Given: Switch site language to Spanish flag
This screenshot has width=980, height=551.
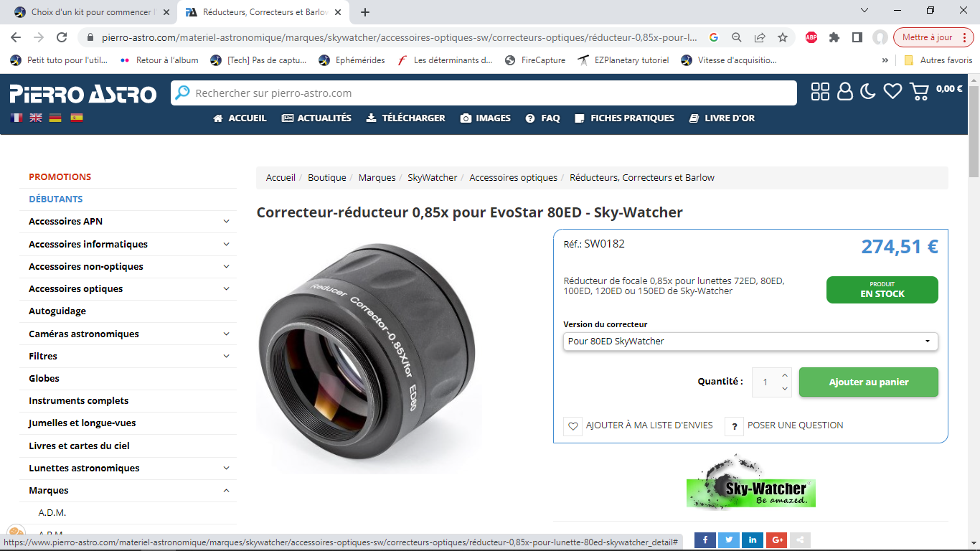Looking at the screenshot, I should 76,118.
